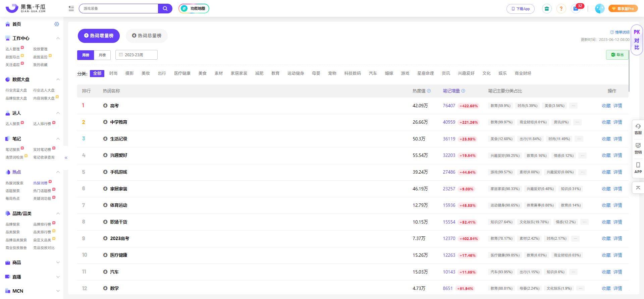Open the user avatar menu

(600, 9)
